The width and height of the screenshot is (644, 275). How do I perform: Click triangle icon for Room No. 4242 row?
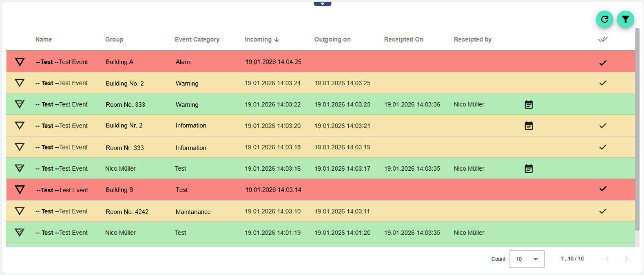[20, 211]
